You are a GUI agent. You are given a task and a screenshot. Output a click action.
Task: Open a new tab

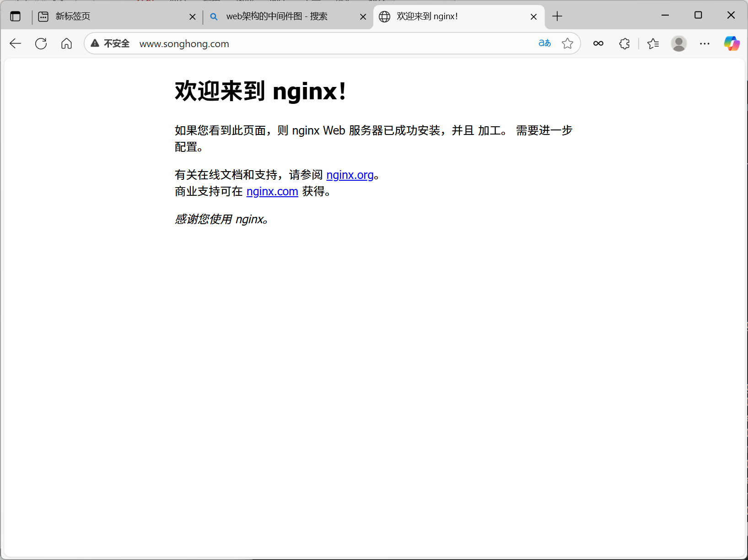point(557,16)
